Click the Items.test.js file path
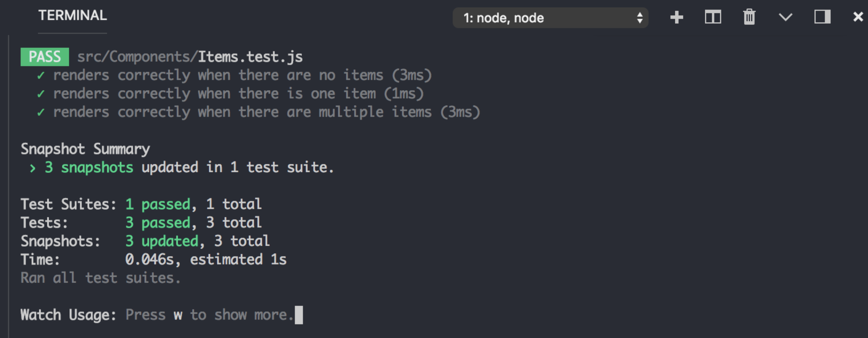The width and height of the screenshot is (868, 338). click(190, 56)
